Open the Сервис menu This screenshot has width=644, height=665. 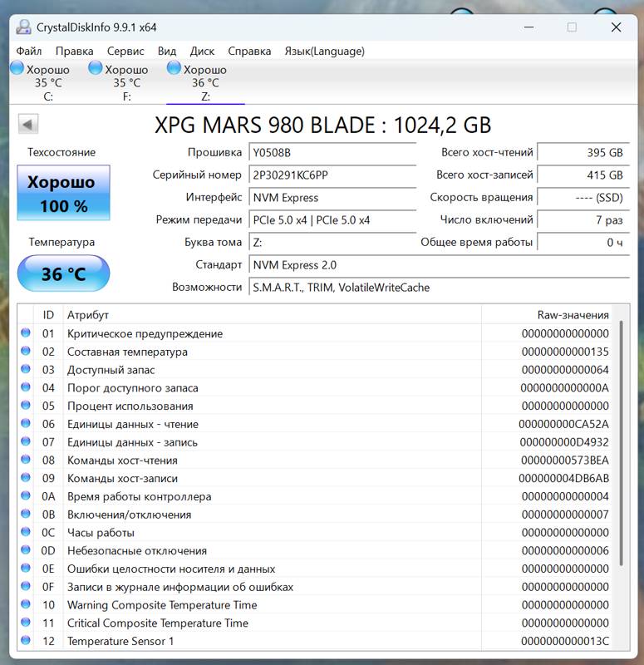tap(125, 52)
